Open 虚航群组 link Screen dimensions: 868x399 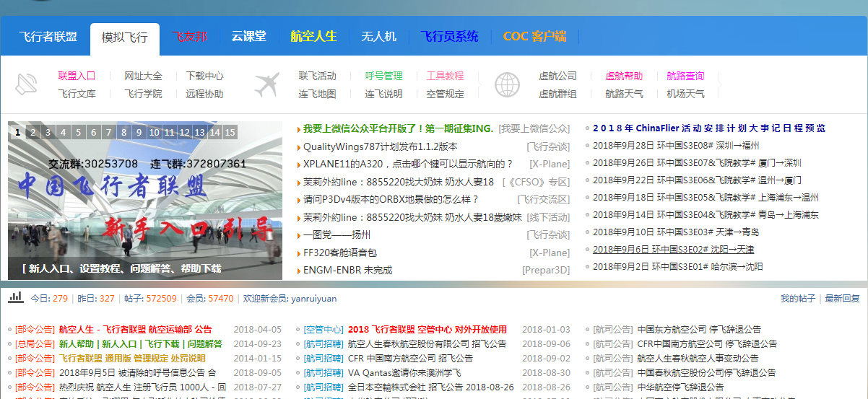pyautogui.click(x=557, y=94)
